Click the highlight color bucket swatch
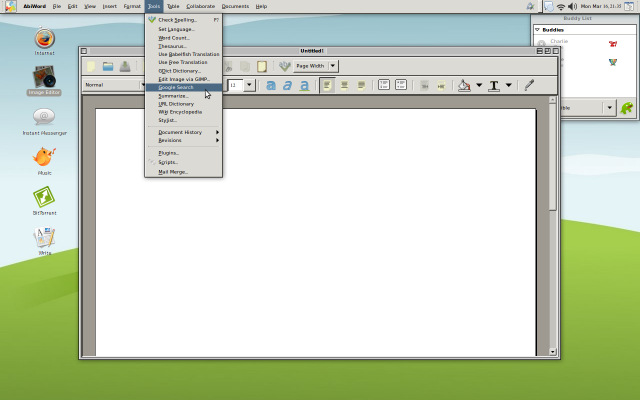The image size is (640, 400). [x=464, y=85]
